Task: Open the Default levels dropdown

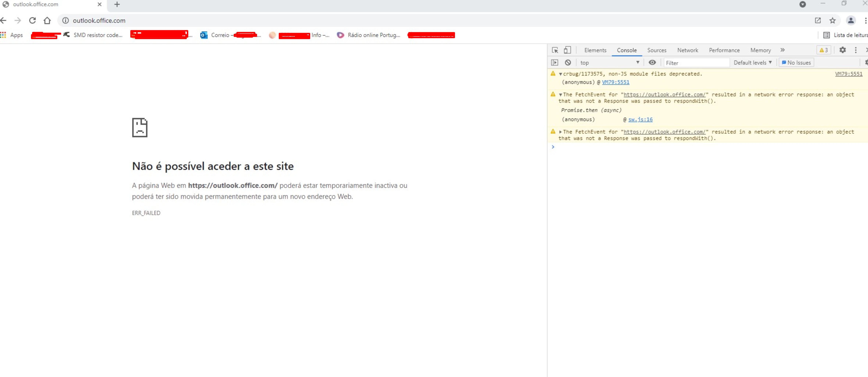Action: click(x=752, y=63)
